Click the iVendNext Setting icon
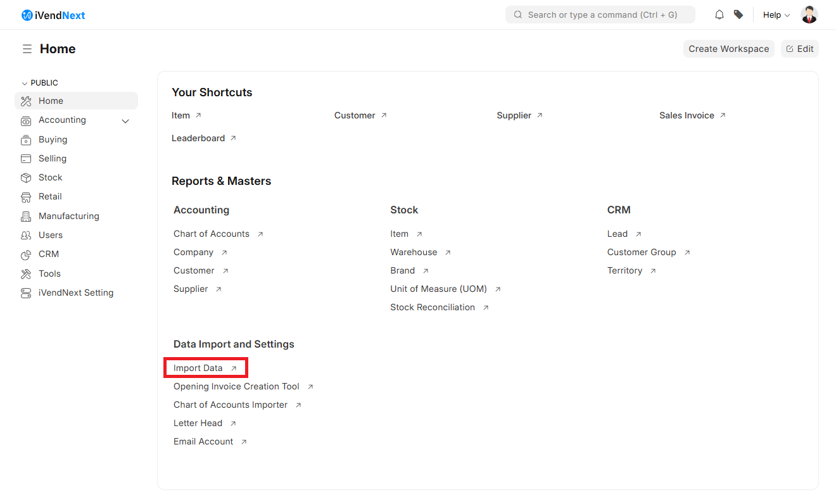 [x=26, y=293]
